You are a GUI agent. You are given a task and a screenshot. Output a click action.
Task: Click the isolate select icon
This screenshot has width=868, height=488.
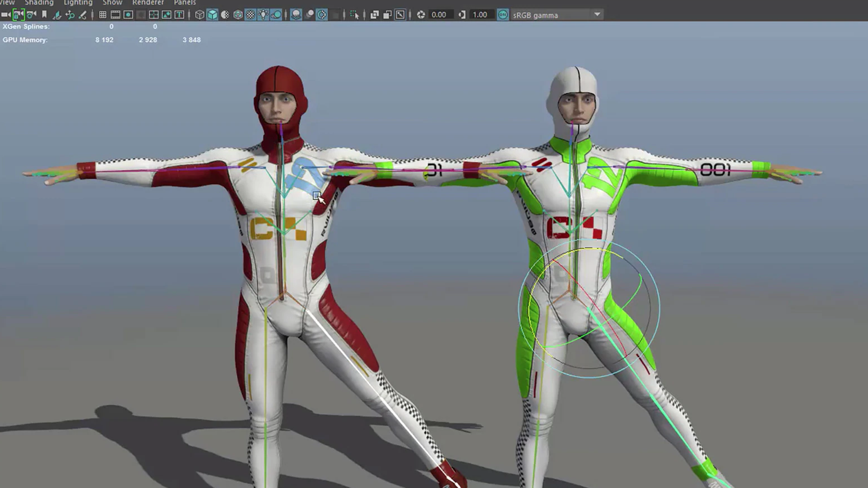(x=354, y=15)
